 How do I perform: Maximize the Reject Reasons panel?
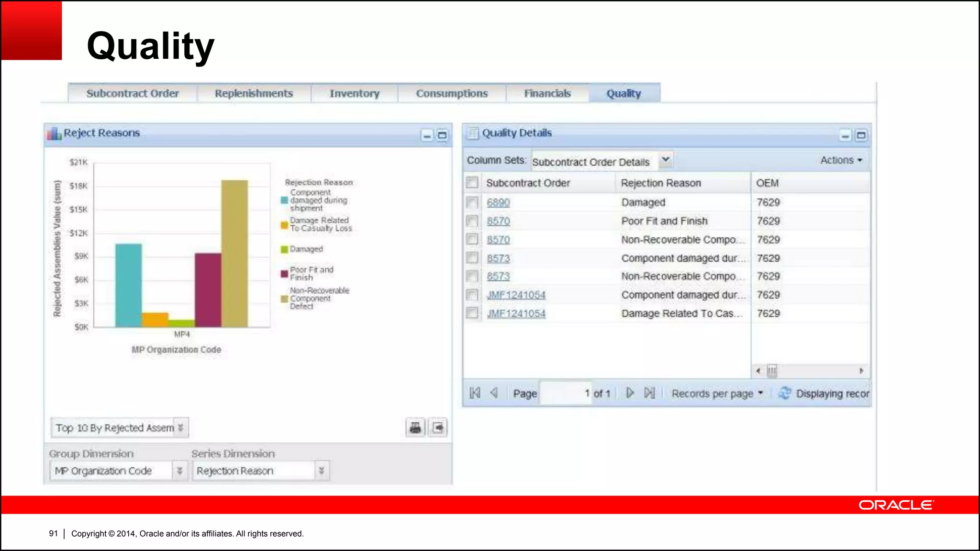tap(442, 135)
